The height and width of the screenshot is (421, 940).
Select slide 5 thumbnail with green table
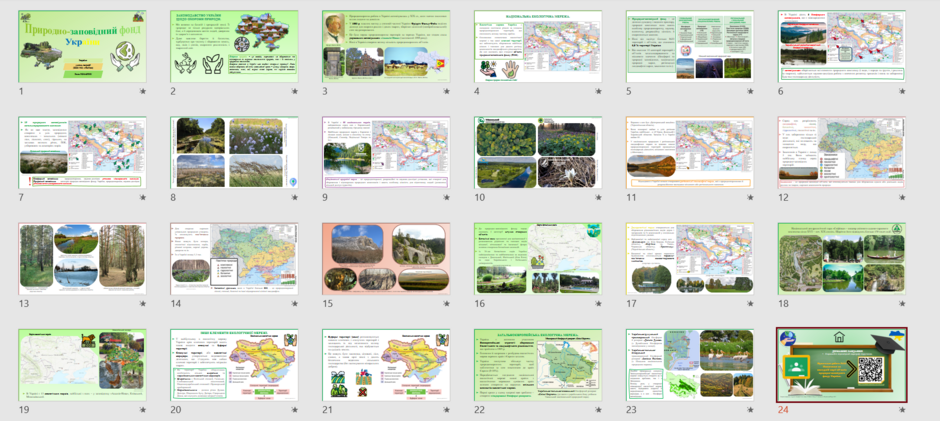[690, 46]
